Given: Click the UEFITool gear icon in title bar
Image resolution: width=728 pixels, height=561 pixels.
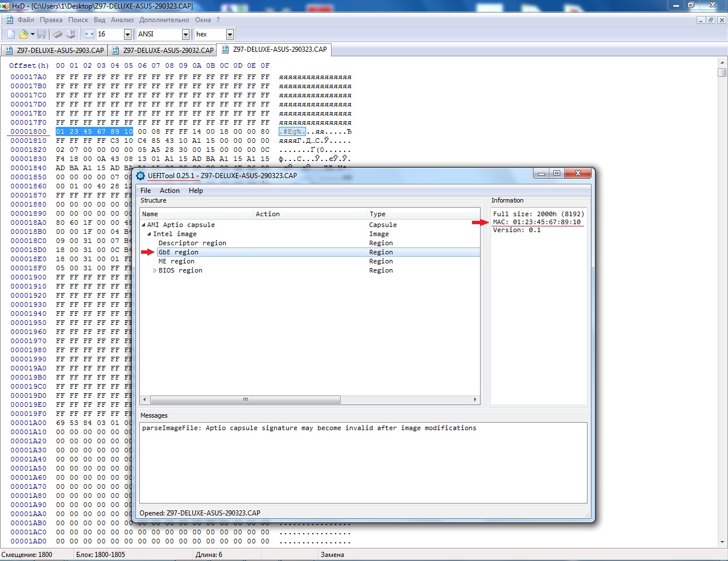Looking at the screenshot, I should pos(140,175).
